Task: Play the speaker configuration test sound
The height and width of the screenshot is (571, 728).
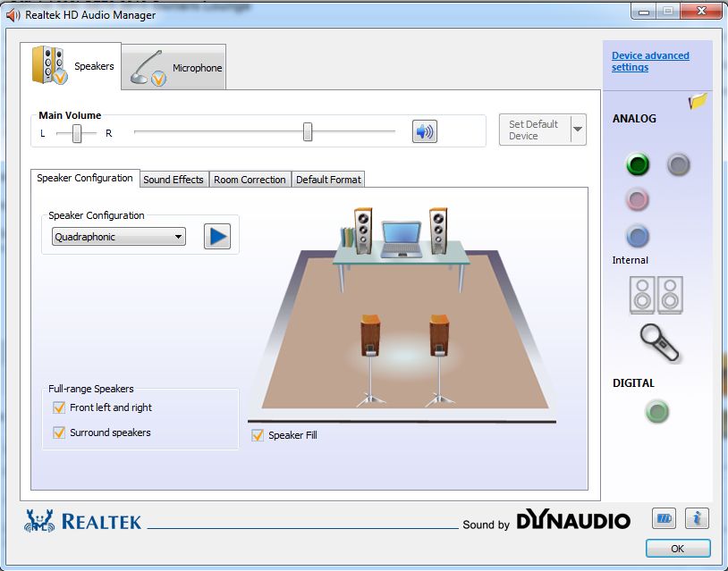Action: click(217, 236)
